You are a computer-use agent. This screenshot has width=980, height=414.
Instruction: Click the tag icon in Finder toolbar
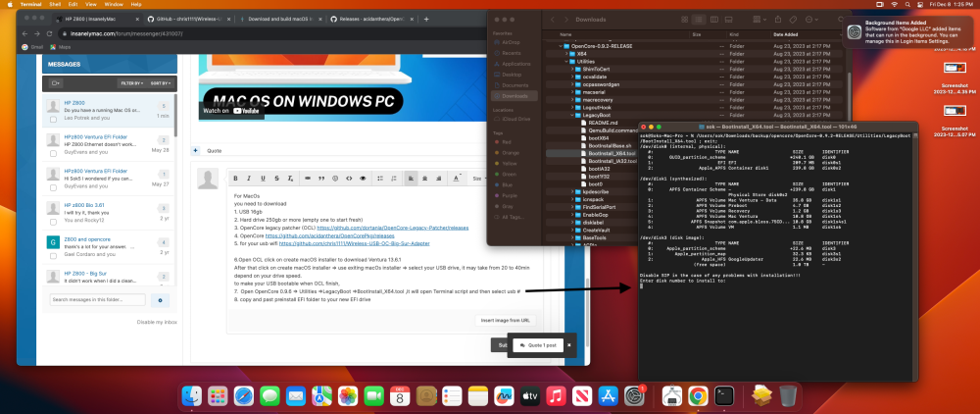pyautogui.click(x=793, y=20)
